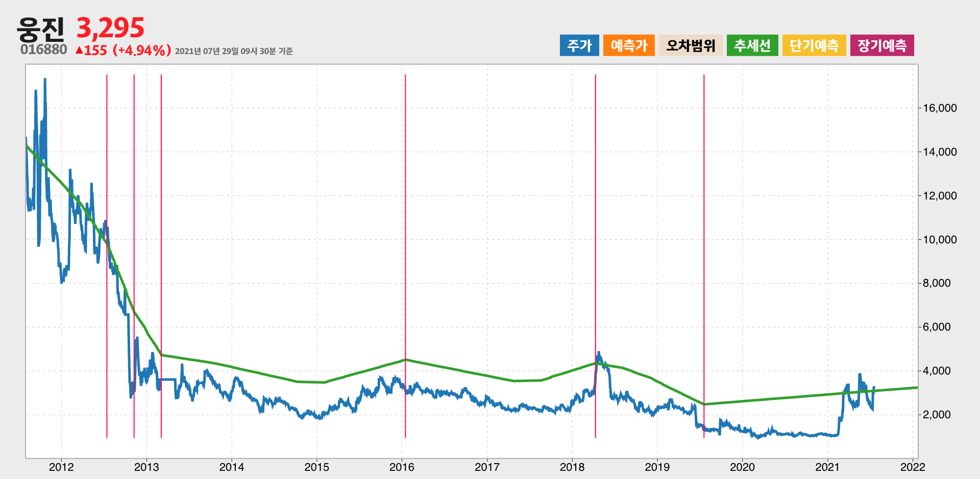This screenshot has height=479, width=980.
Task: Click the x-axis label 2014
Action: [x=232, y=467]
